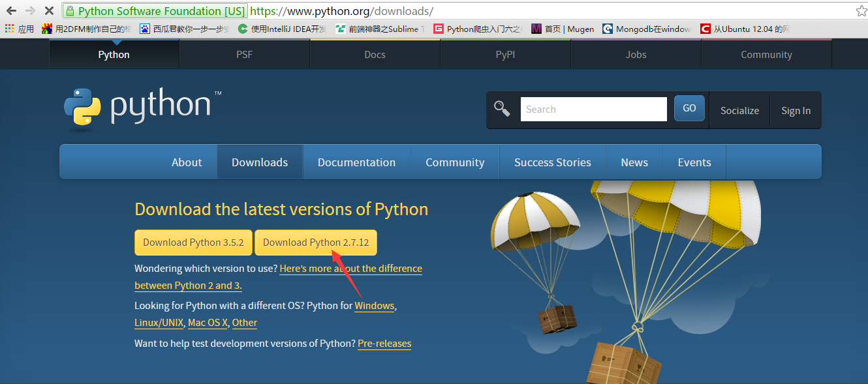Open the Linux/UNIX download link
The height and width of the screenshot is (384, 868).
click(x=159, y=323)
